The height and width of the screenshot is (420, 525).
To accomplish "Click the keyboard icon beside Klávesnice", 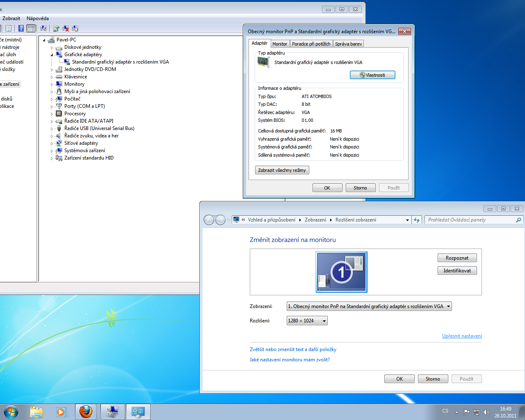I will [x=59, y=77].
